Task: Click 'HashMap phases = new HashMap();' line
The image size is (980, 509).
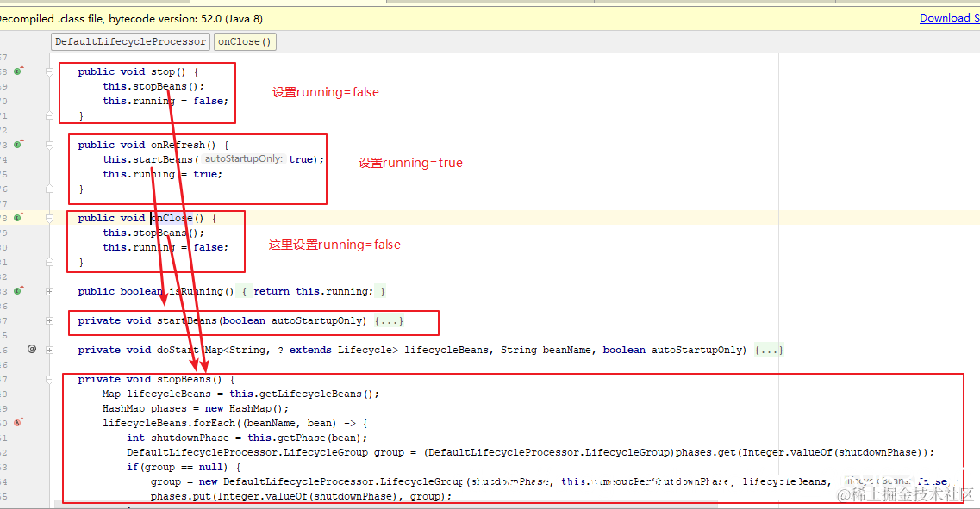Action: pyautogui.click(x=196, y=408)
